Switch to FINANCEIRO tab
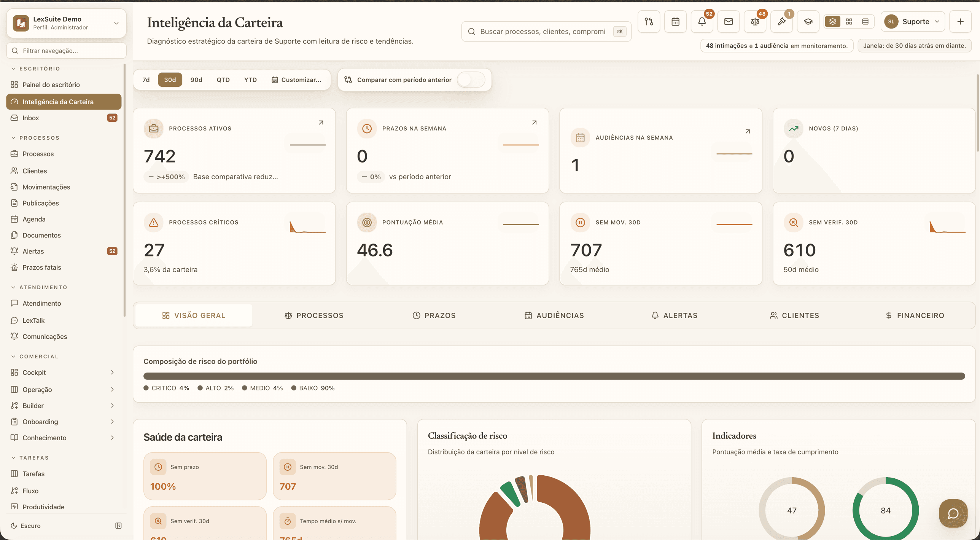Viewport: 980px width, 540px height. (x=915, y=315)
